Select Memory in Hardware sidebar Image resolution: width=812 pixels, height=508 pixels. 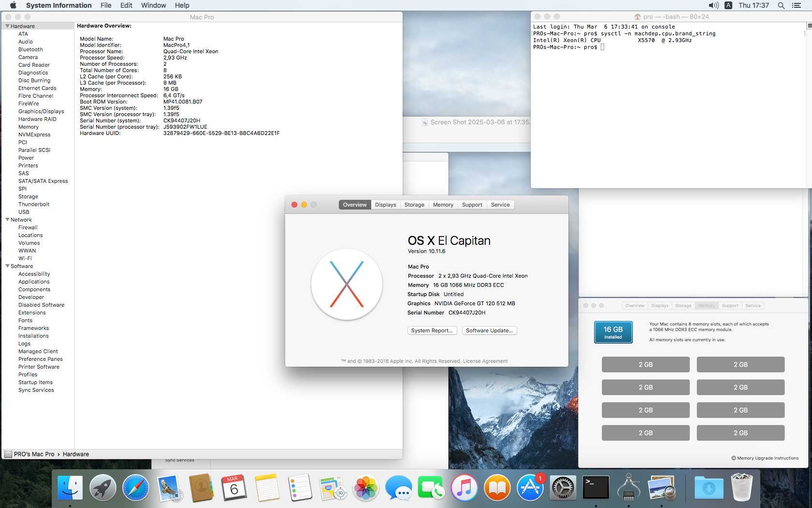pyautogui.click(x=29, y=127)
